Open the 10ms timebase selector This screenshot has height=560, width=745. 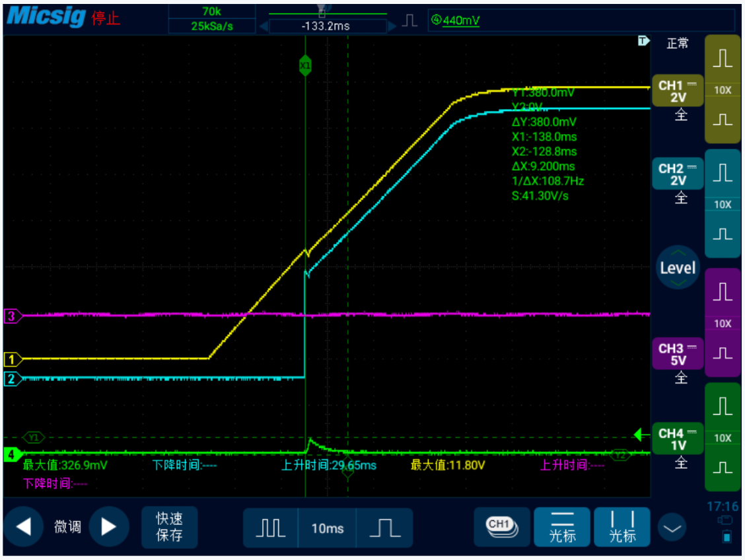[328, 528]
